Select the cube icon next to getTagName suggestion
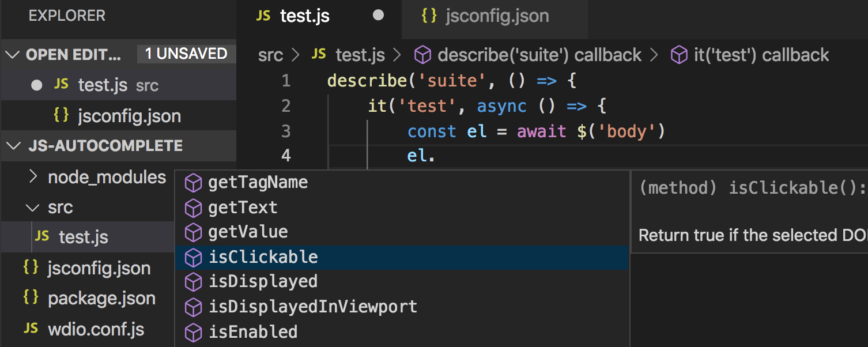This screenshot has width=868, height=347. coord(193,182)
